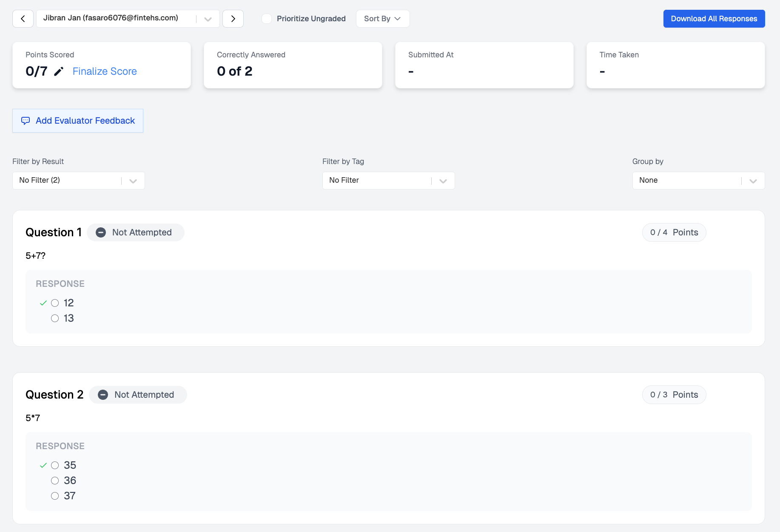Expand the Filter by Tag dropdown
The height and width of the screenshot is (532, 780).
[x=389, y=181]
